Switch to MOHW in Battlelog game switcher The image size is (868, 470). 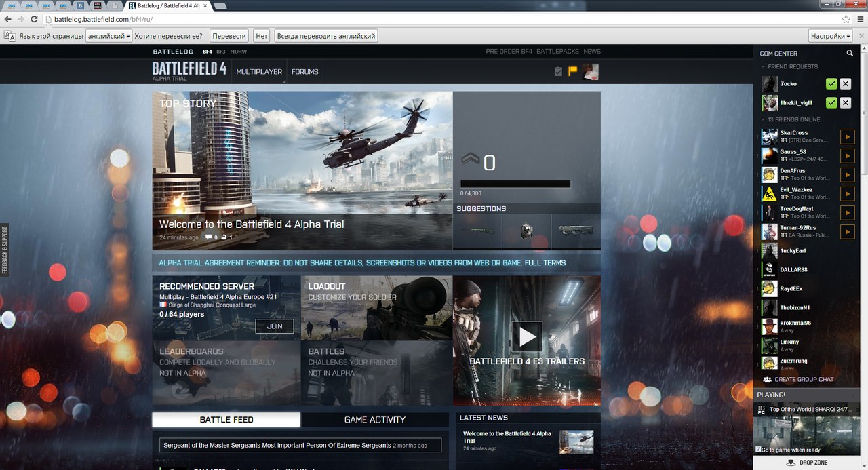pos(239,52)
